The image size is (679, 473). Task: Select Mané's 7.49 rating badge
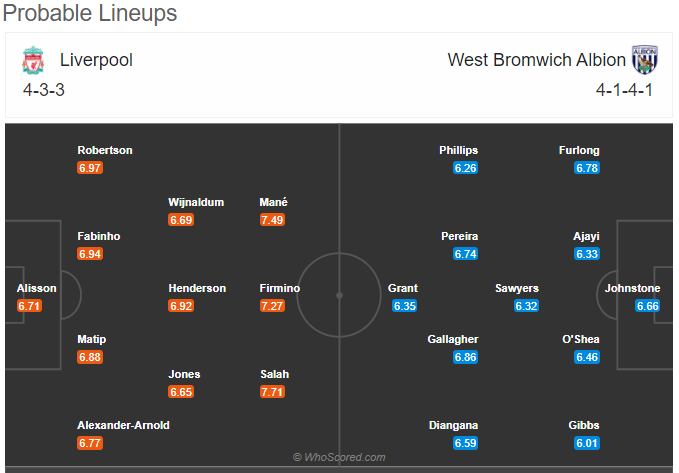click(x=272, y=220)
